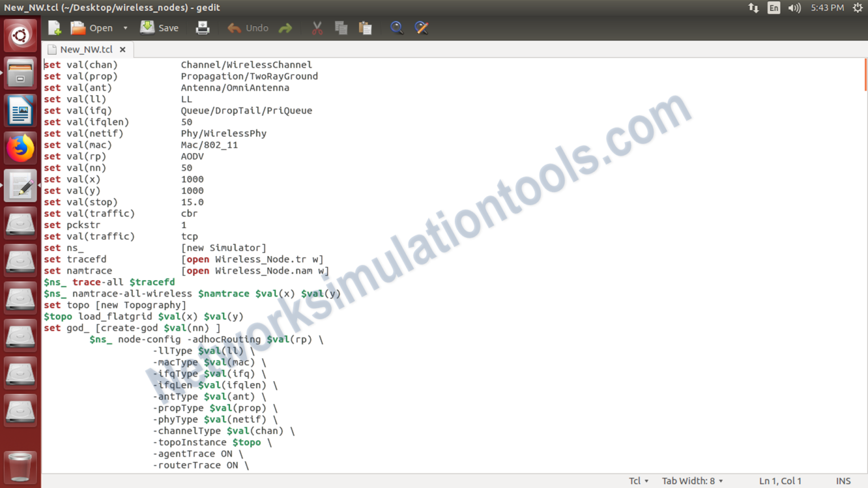
Task: Save the current file
Action: click(159, 27)
